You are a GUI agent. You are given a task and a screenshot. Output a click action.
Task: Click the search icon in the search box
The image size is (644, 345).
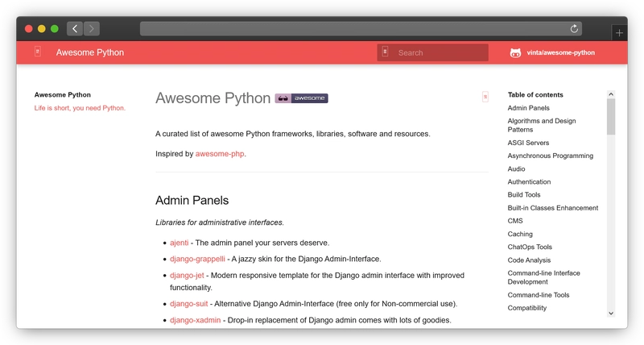(385, 52)
